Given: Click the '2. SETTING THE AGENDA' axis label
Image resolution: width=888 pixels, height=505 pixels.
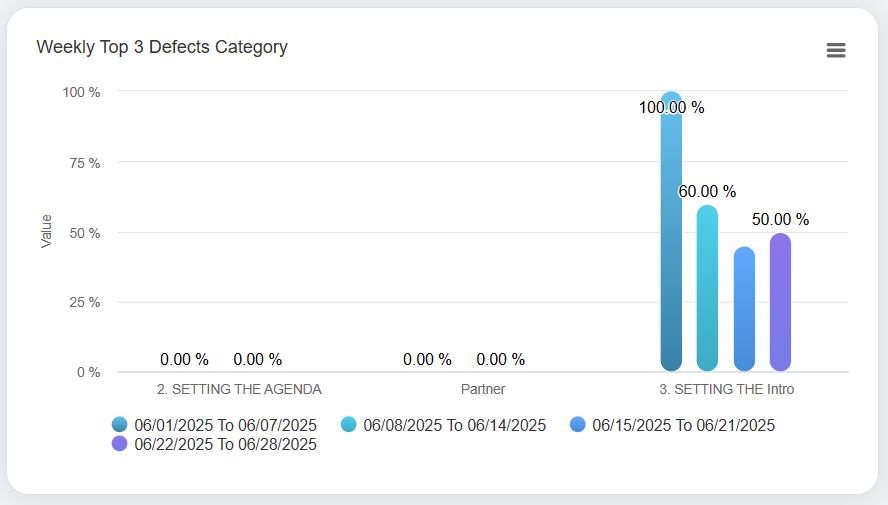Looking at the screenshot, I should click(x=239, y=389).
